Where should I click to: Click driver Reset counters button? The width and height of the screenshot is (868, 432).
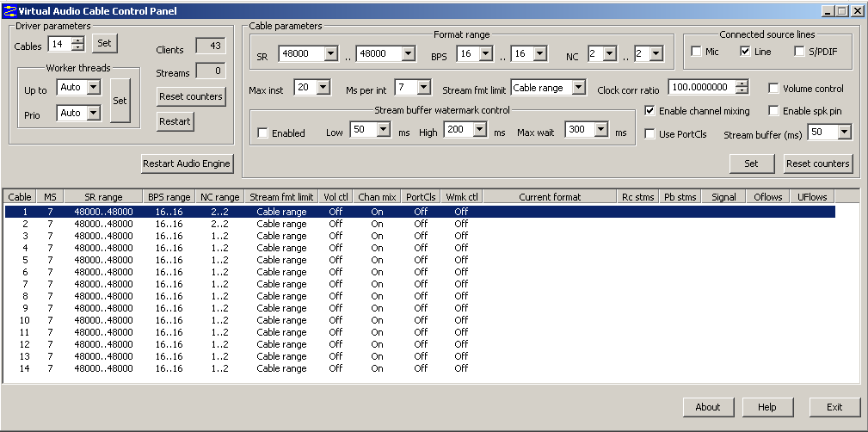click(191, 96)
